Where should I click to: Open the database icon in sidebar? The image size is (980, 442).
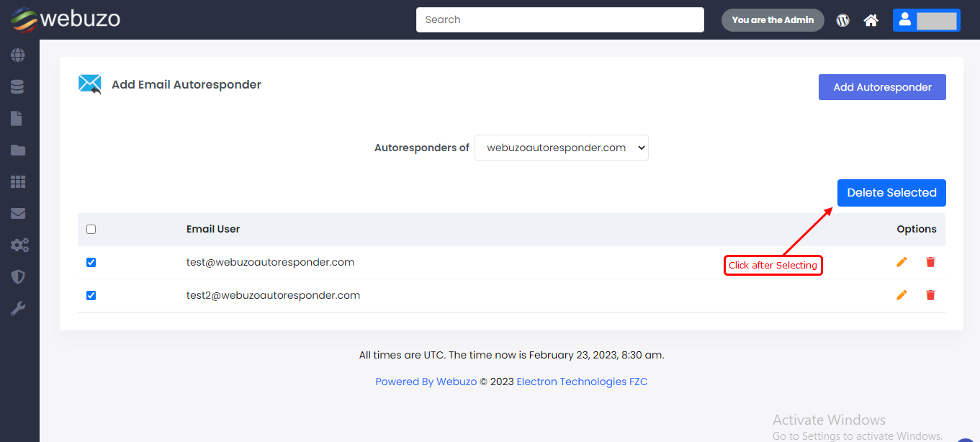pyautogui.click(x=18, y=87)
